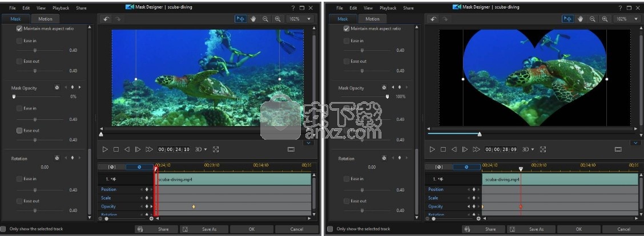644x236 pixels.
Task: Click zoom out magnifier in unmasked window
Action: coord(265,19)
